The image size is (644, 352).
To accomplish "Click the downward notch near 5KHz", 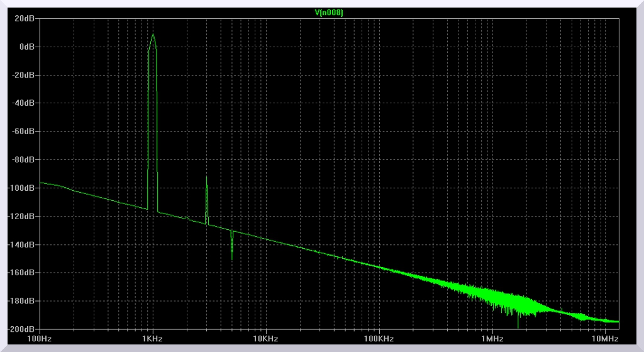I will (x=232, y=249).
